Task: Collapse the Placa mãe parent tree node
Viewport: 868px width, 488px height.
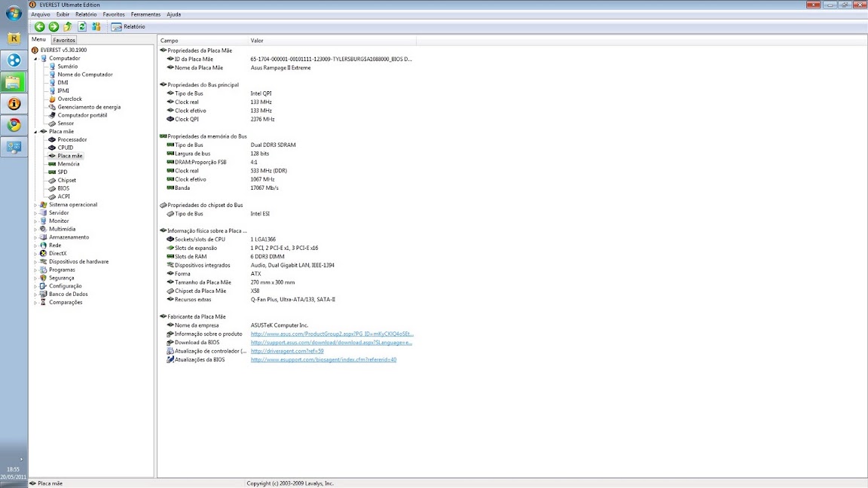Action: tap(36, 132)
